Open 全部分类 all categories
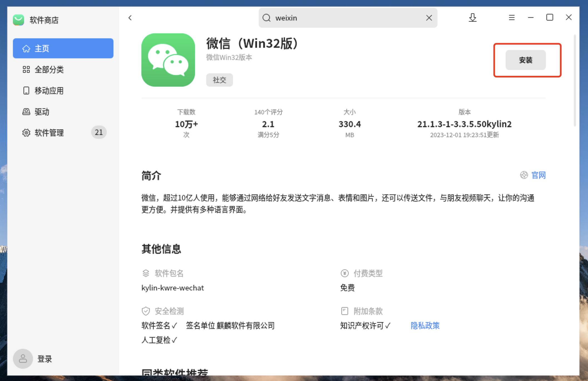Screen dimensions: 588x381 49,69
